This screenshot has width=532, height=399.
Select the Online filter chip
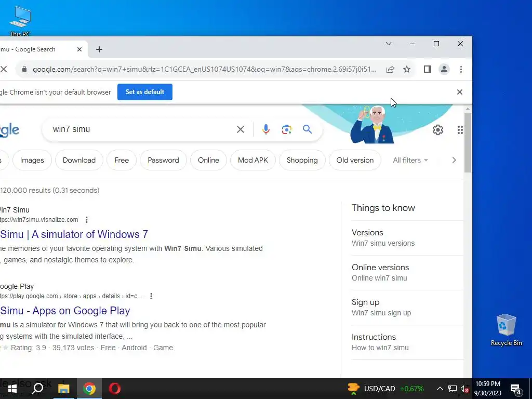click(208, 160)
